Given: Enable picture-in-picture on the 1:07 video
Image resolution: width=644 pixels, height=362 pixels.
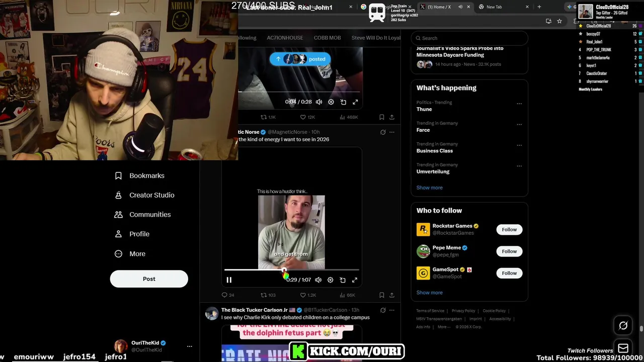Looking at the screenshot, I should 343,280.
